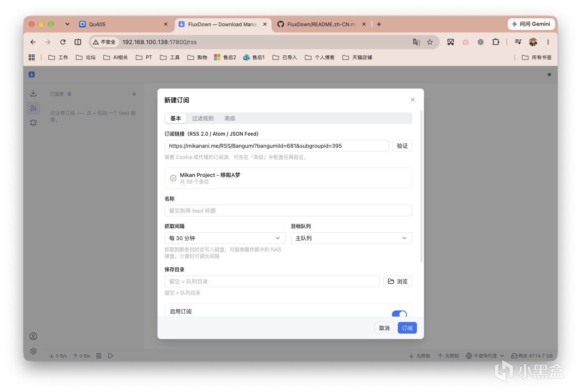This screenshot has width=581, height=392.
Task: Open the 所有书签 bookmarks folder
Action: [537, 57]
